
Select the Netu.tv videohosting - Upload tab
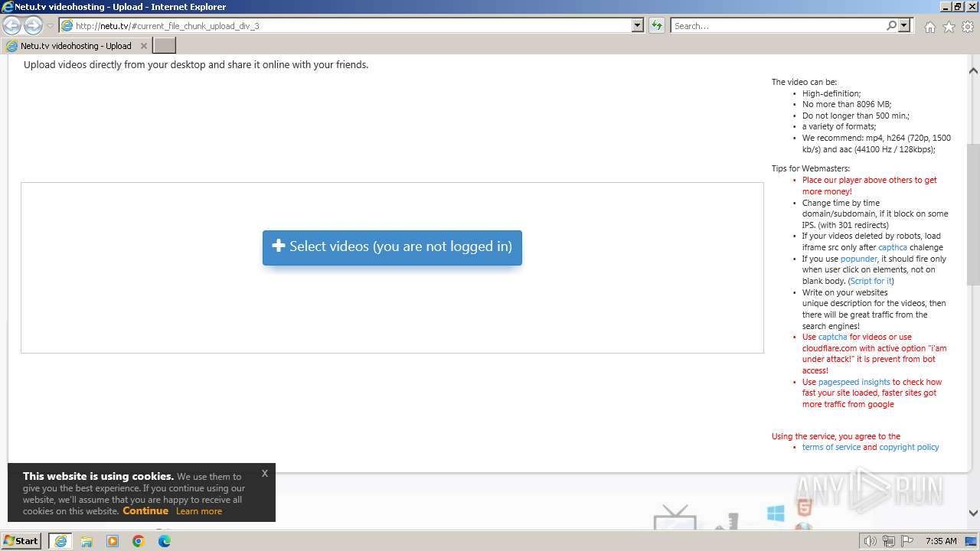coord(76,46)
